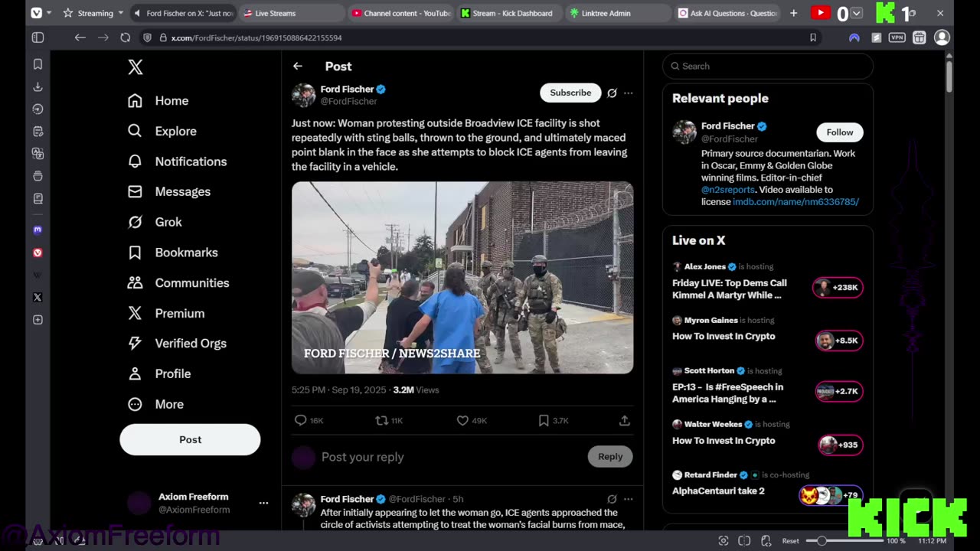Viewport: 980px width, 551px height.
Task: Open Communities in X navigation
Action: tap(179, 282)
